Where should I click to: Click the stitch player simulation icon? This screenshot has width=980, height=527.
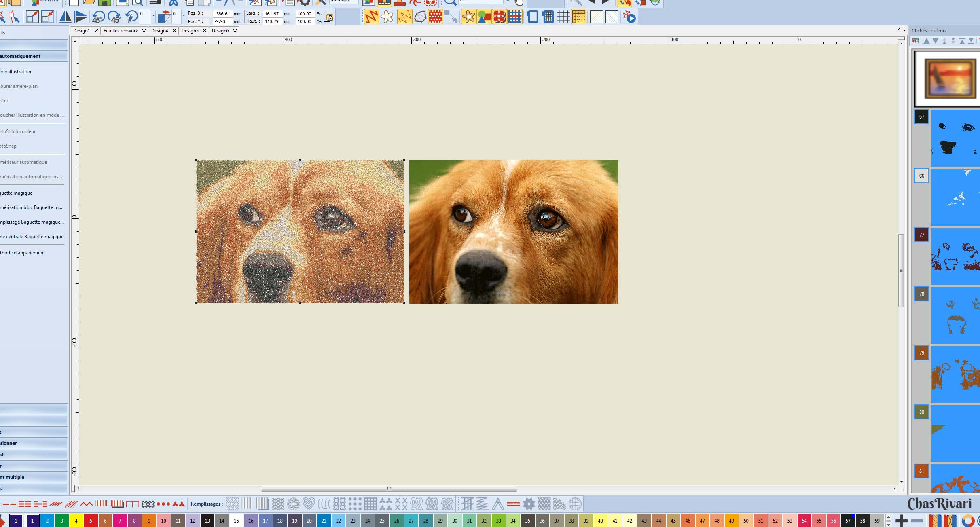point(629,17)
